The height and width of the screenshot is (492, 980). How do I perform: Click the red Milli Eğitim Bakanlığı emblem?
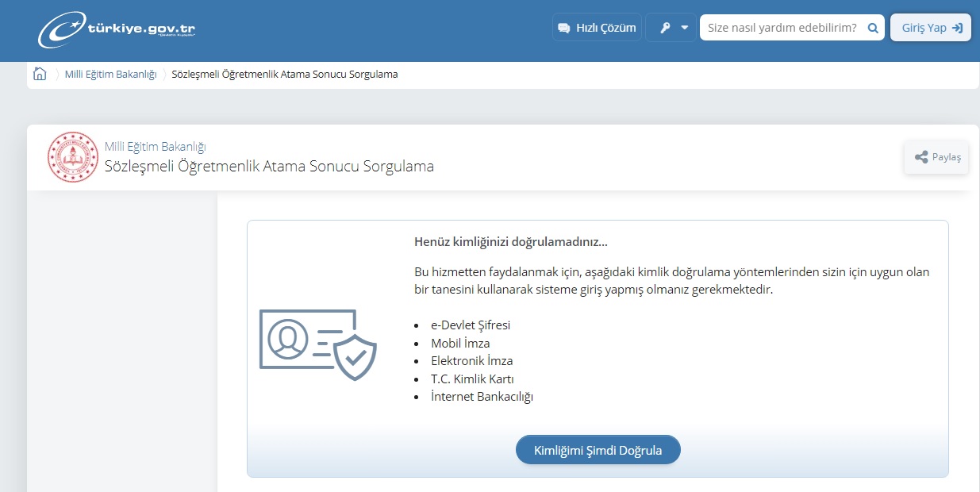point(72,157)
